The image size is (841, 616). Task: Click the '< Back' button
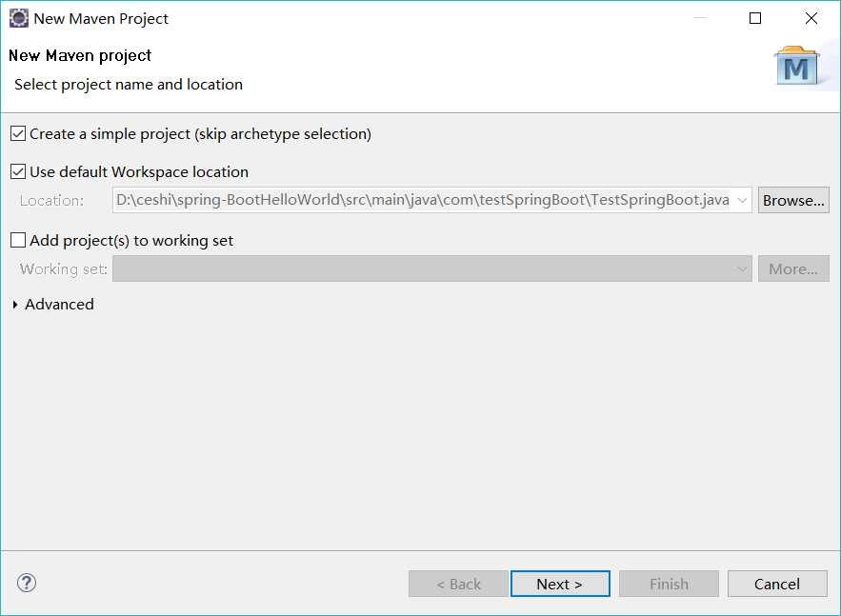458,584
